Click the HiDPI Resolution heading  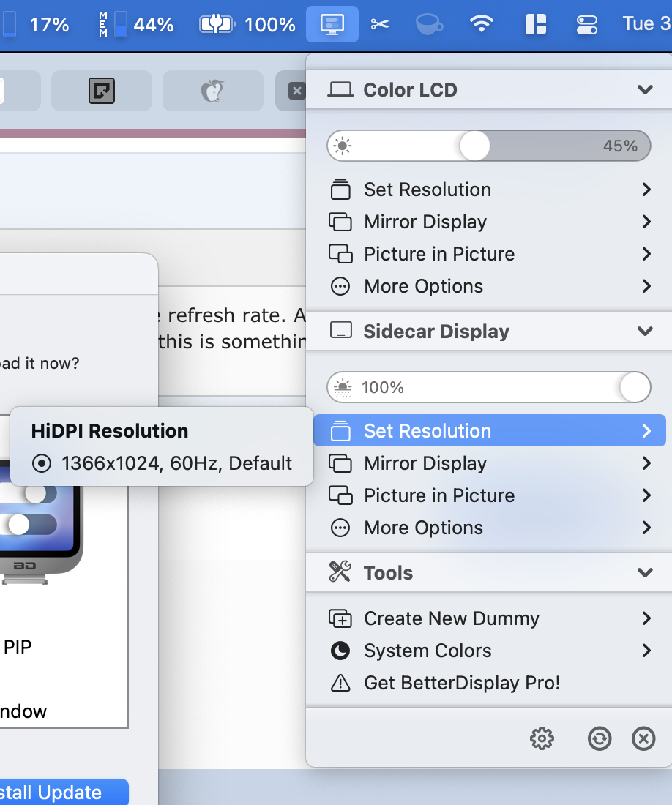click(109, 431)
